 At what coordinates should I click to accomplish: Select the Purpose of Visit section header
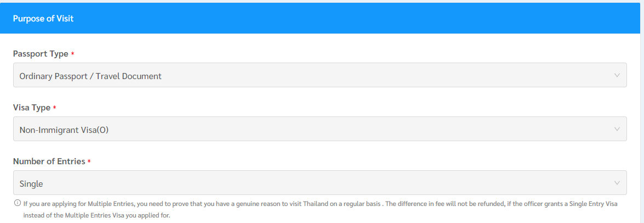coord(43,19)
